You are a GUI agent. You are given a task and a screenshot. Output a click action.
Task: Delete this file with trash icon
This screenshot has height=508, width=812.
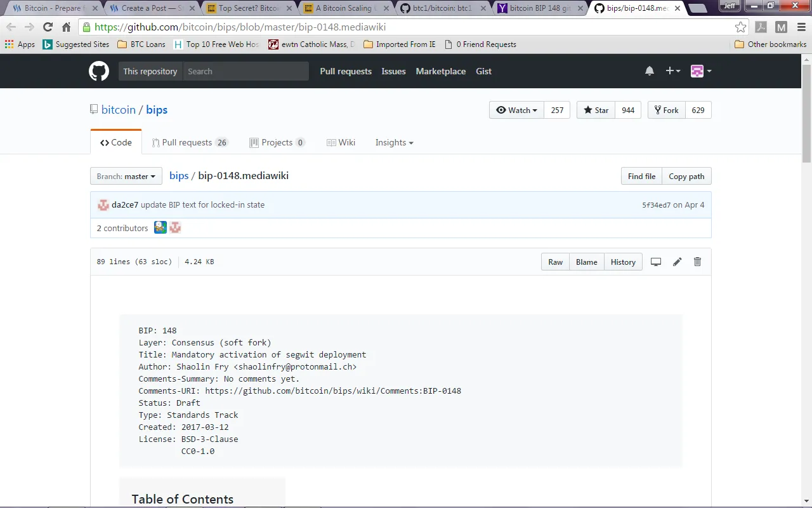[698, 262]
